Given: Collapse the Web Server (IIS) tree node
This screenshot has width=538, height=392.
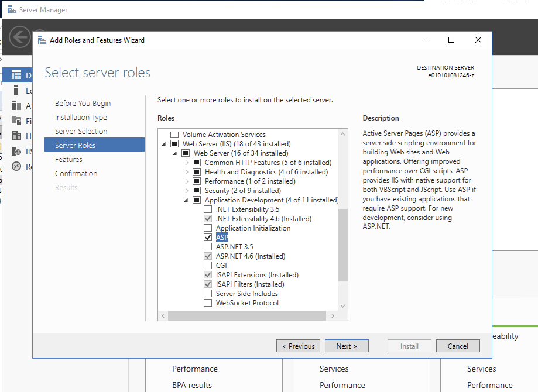Looking at the screenshot, I should coord(164,144).
